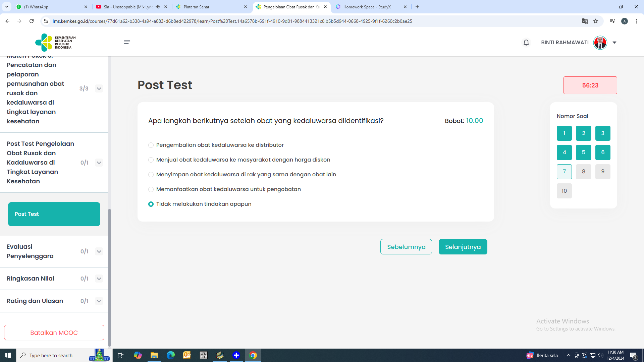This screenshot has width=644, height=362.
Task: Open the Berita sela news widget
Action: pos(542,355)
